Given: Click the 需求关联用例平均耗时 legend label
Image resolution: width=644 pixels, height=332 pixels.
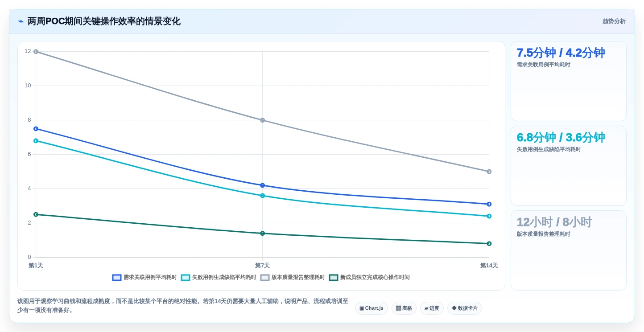Looking at the screenshot, I should [150, 278].
